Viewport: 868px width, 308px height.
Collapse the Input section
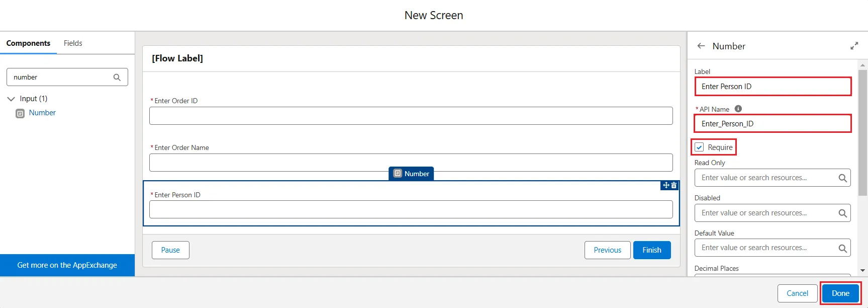coord(11,99)
